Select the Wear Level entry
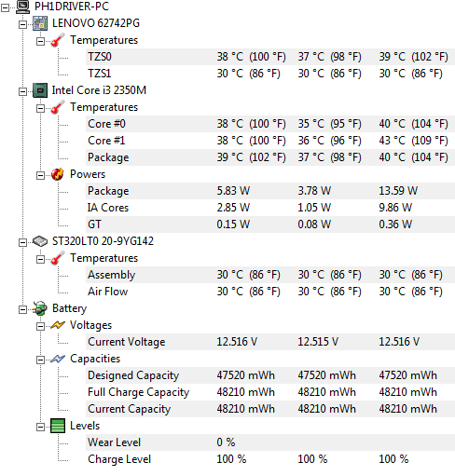The image size is (455, 476). (270, 442)
